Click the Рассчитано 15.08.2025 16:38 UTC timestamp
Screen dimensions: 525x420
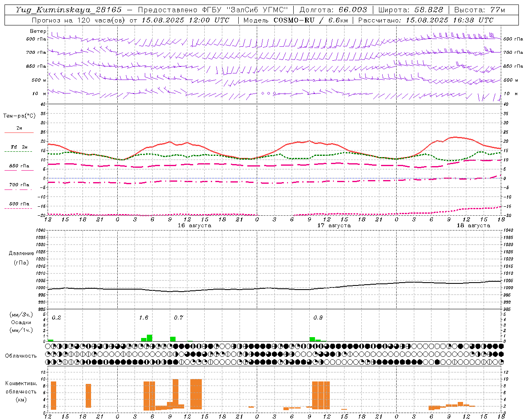click(426, 20)
